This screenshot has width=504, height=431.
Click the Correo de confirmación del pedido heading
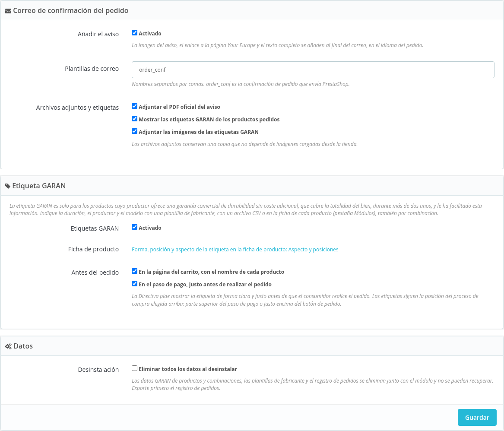point(71,11)
